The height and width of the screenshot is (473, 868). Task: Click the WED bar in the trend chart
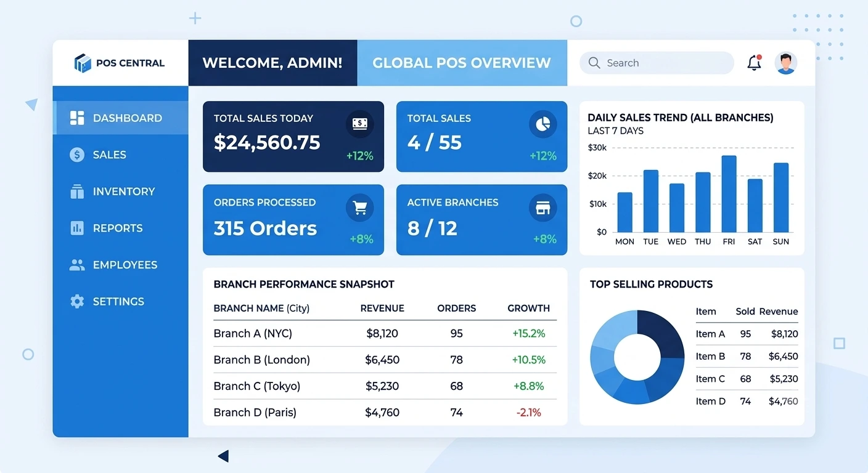[677, 208]
